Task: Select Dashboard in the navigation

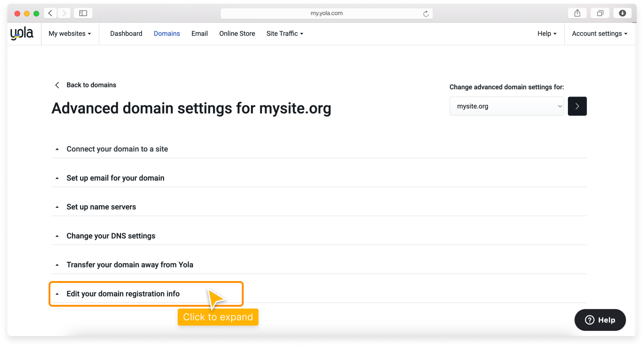Action: click(126, 33)
